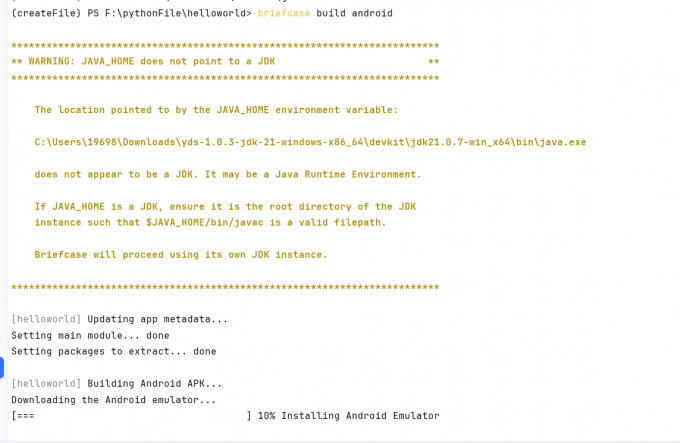Click 'Briefcase will proceed using its own JDK' line
This screenshot has width=680, height=443.
tap(181, 255)
